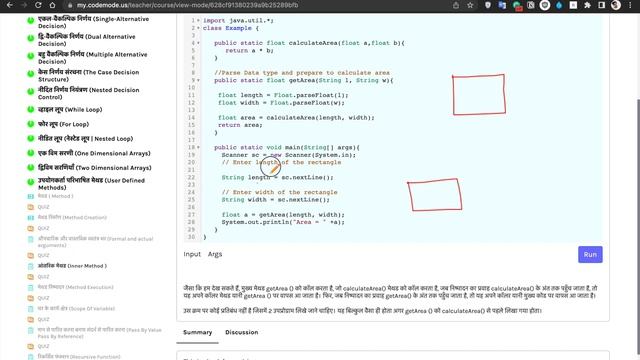The height and width of the screenshot is (360, 640).
Task: Open the Inner Method lesson
Action: pos(72,266)
